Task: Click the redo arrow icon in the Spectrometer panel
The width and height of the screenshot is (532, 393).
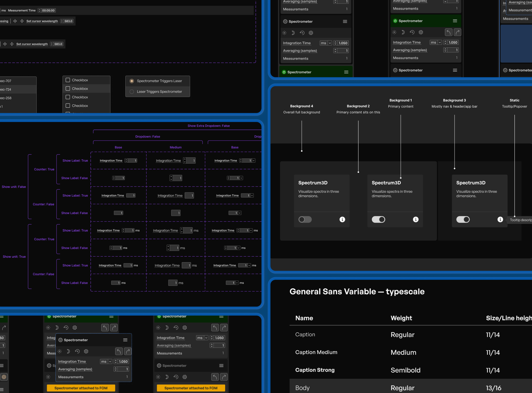Action: [x=457, y=32]
